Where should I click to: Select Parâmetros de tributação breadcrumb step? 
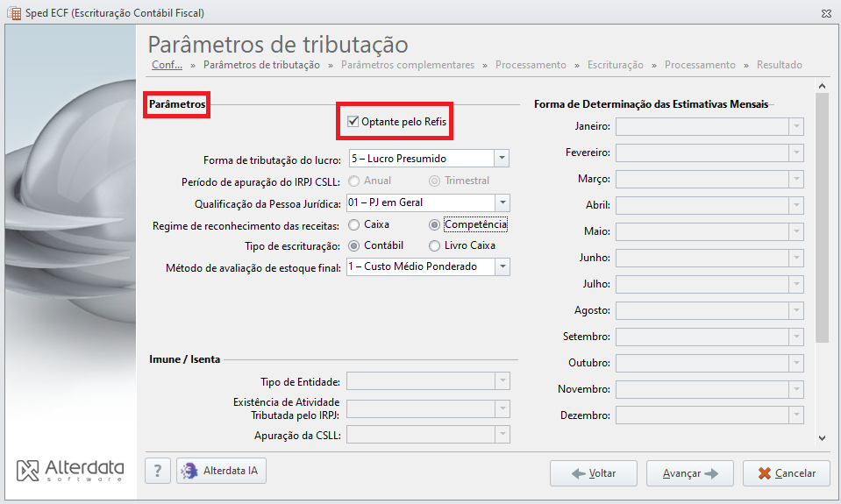[x=261, y=65]
